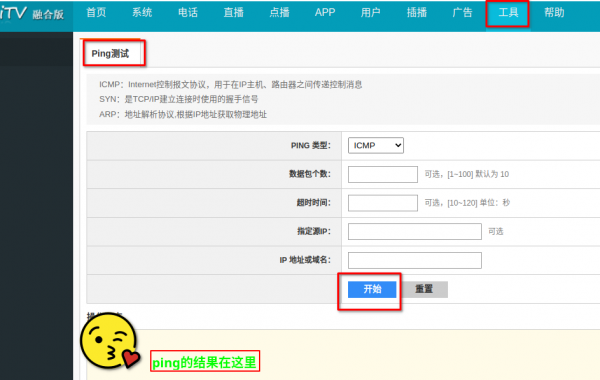Viewport: 600px width, 380px height.
Task: Switch to the 工具 menu
Action: pos(508,13)
